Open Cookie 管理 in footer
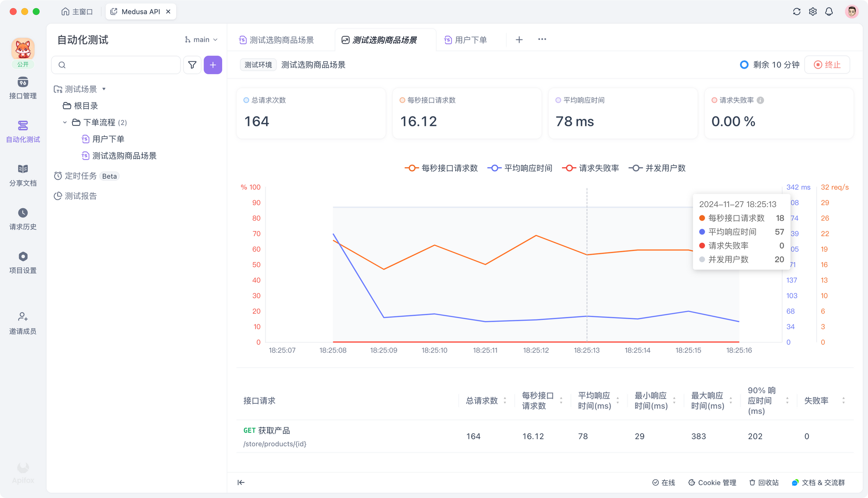 point(712,482)
